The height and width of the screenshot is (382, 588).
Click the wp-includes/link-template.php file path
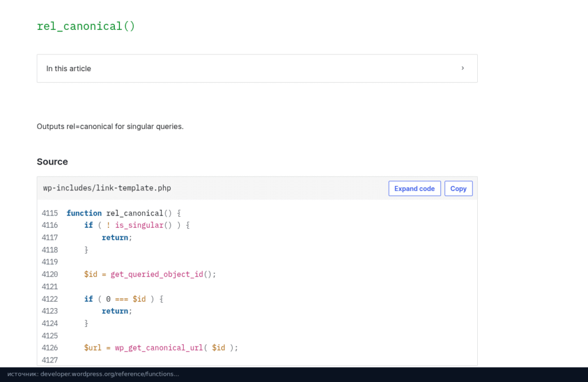(x=107, y=188)
